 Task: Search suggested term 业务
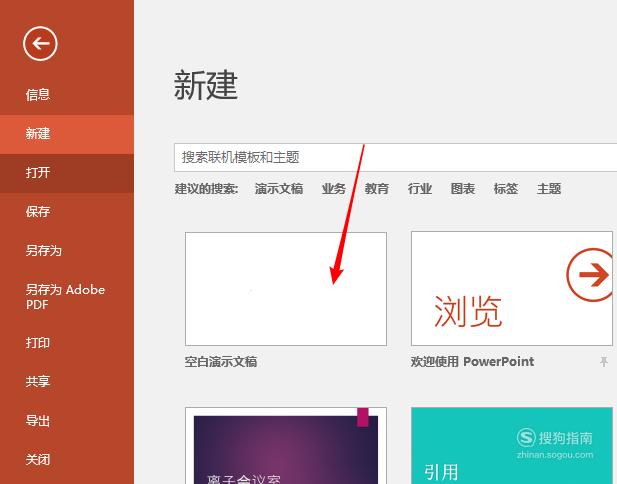tap(334, 189)
